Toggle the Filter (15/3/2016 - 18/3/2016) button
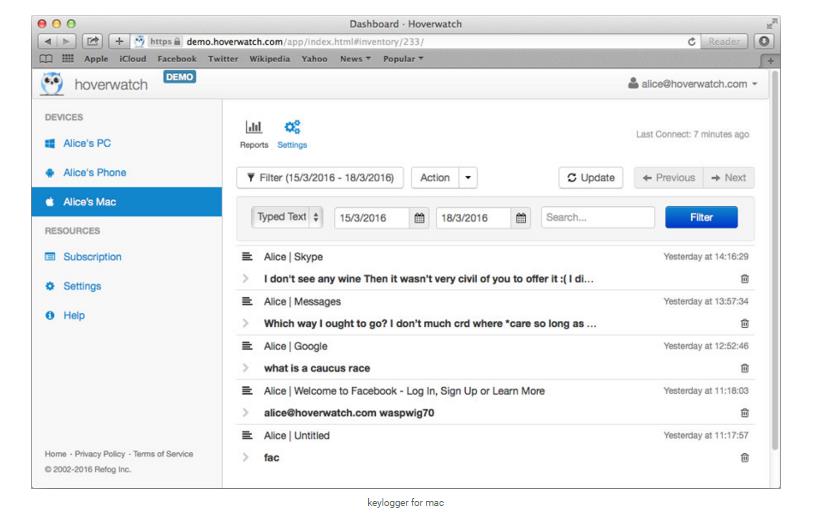The image size is (840, 525). pos(320,178)
